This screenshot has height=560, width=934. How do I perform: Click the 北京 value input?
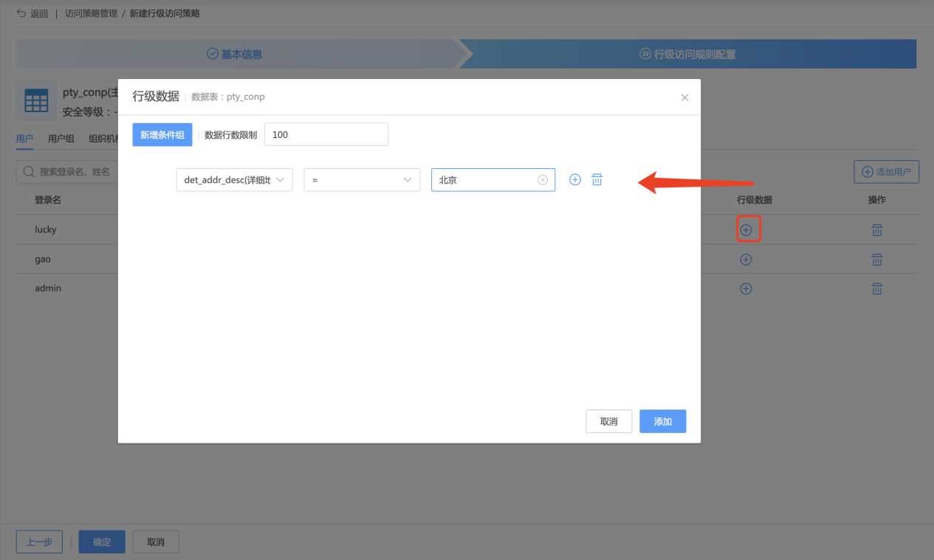pyautogui.click(x=493, y=180)
